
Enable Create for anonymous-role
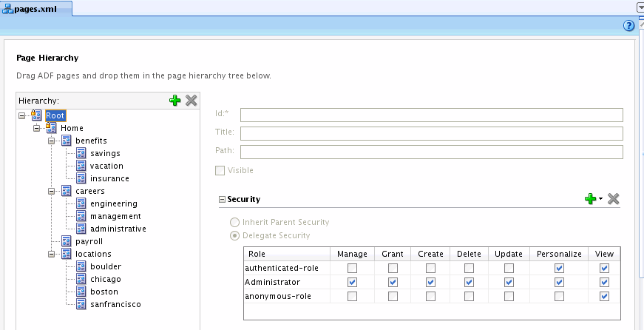tap(430, 296)
